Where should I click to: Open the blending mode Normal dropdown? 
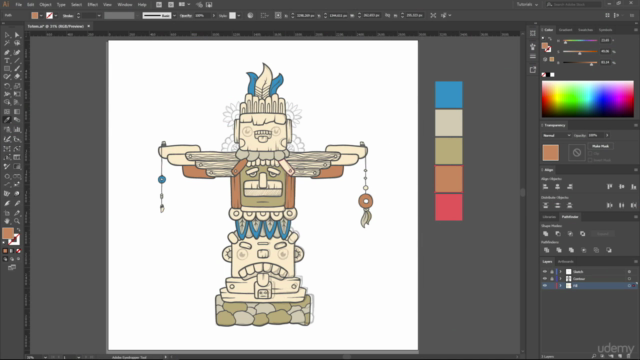[x=556, y=136]
